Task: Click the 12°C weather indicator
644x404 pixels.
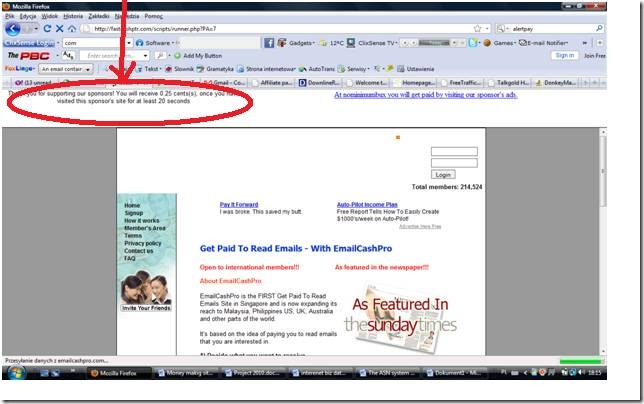Action: (333, 43)
